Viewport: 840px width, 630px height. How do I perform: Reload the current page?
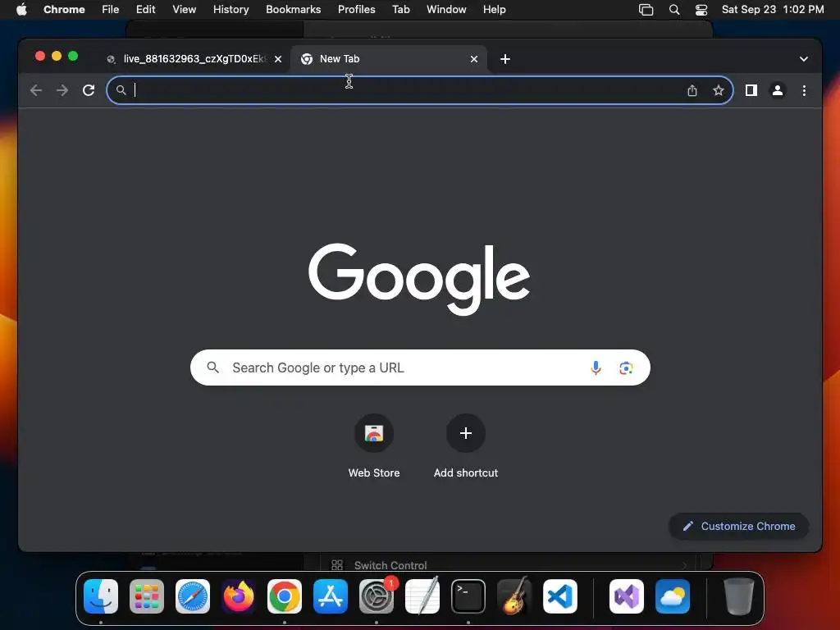click(x=89, y=90)
